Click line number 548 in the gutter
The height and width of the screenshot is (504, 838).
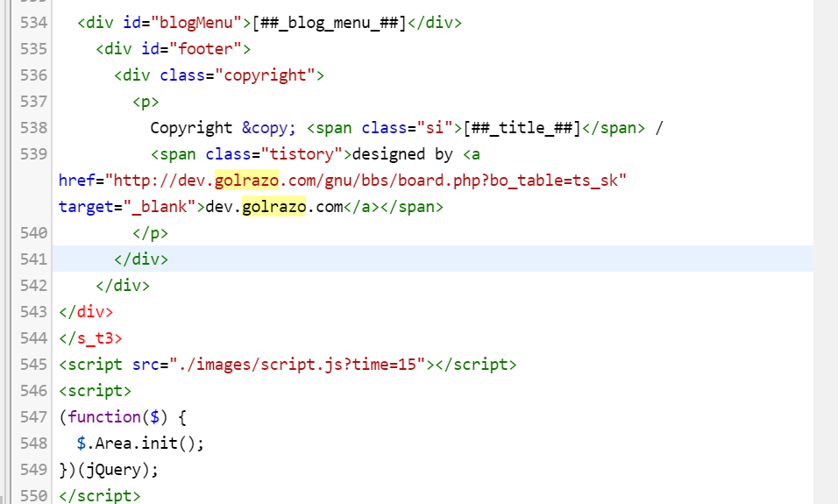tap(33, 443)
